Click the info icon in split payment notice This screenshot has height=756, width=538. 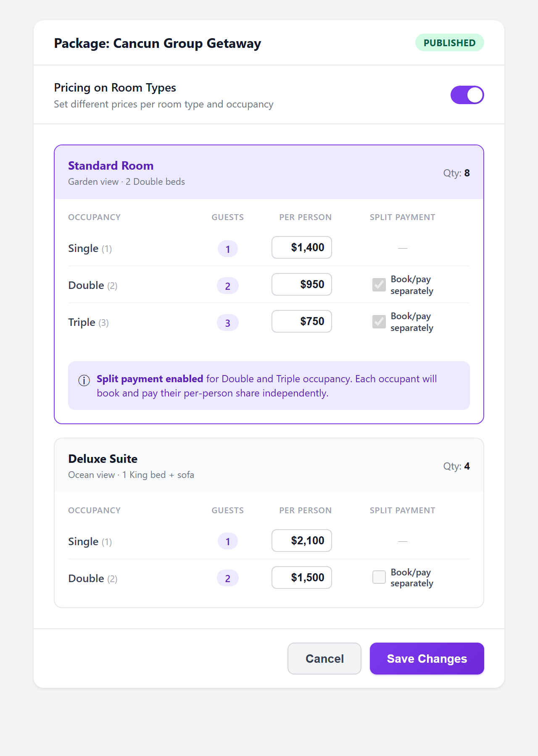pos(84,381)
